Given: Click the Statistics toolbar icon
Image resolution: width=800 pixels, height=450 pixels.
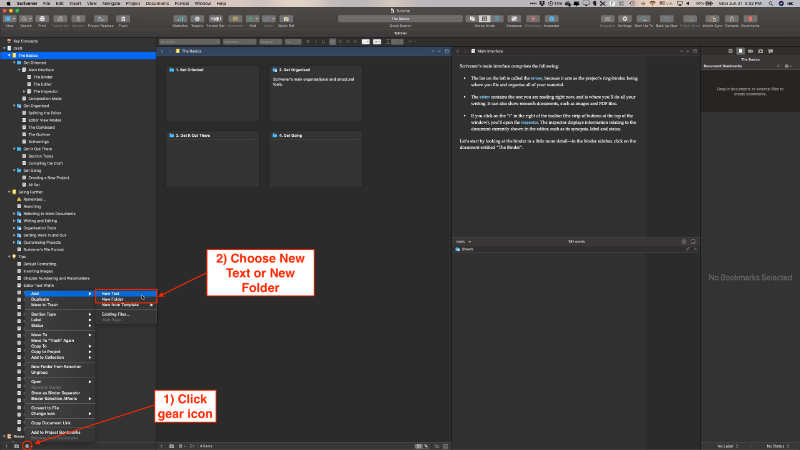Looking at the screenshot, I should pyautogui.click(x=180, y=19).
